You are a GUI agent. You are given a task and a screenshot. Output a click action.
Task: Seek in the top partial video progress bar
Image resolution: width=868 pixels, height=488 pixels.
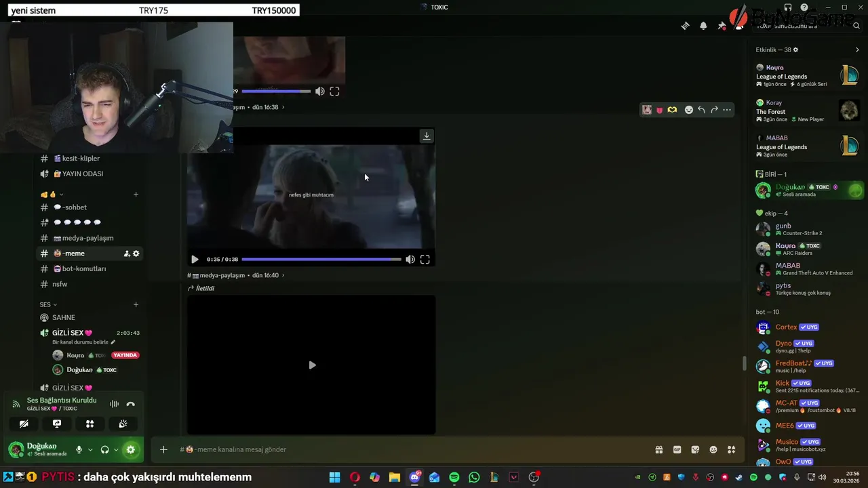(276, 91)
